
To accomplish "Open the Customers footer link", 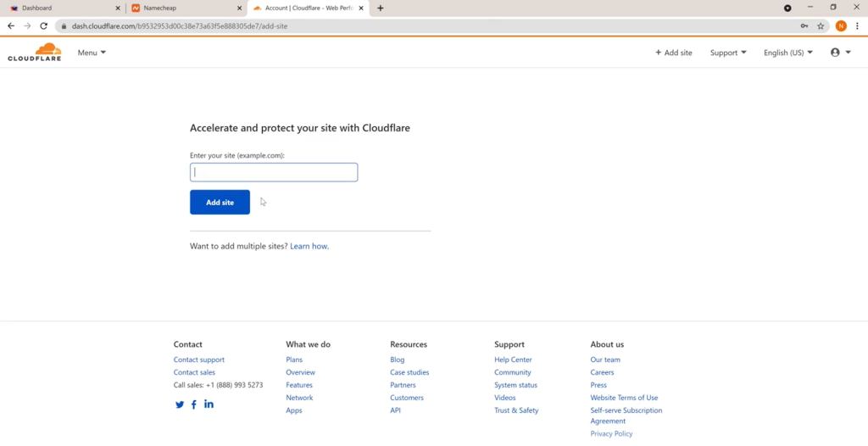I will 406,398.
